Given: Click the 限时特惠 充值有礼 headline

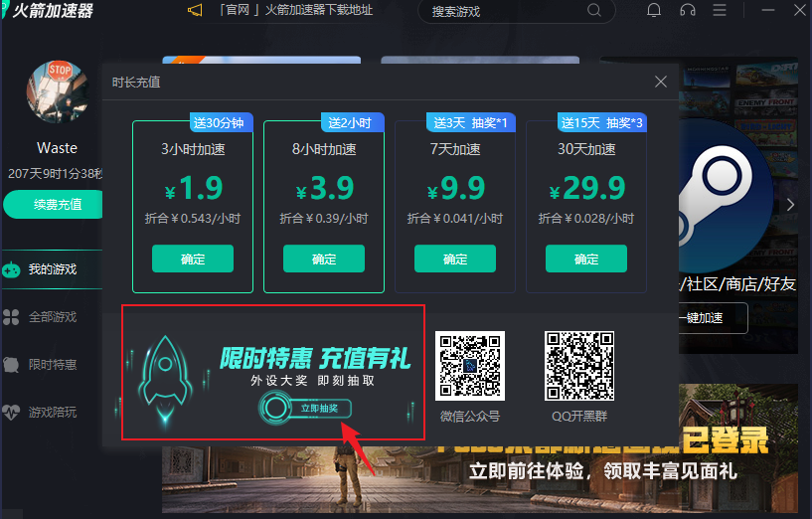Looking at the screenshot, I should click(x=315, y=358).
